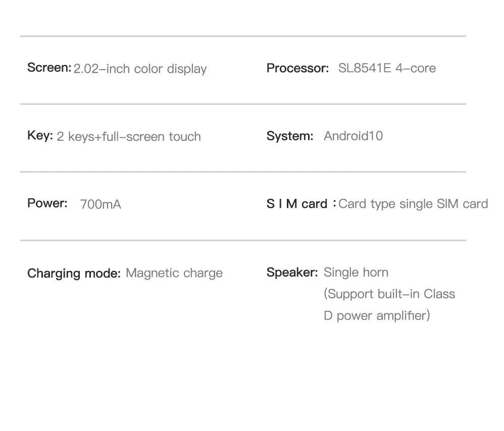
Task: Click the S I M card label
Action: pyautogui.click(x=297, y=204)
